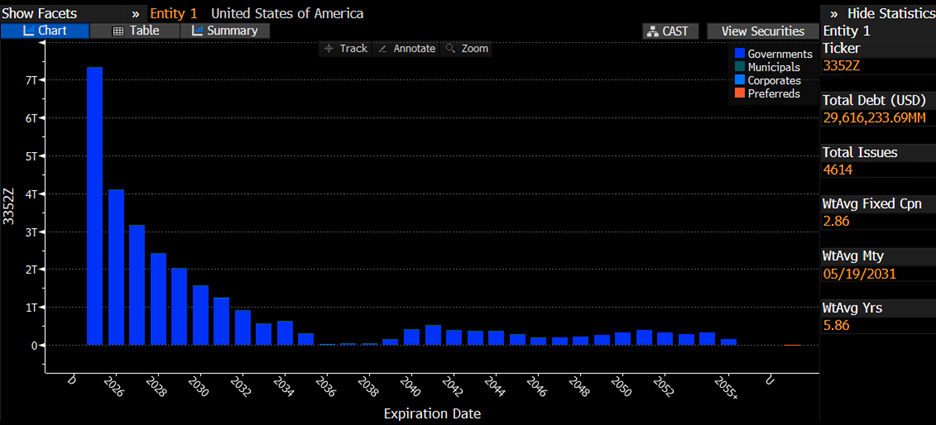Click the 2044 expiration bar
Image resolution: width=936 pixels, height=425 pixels.
(496, 338)
